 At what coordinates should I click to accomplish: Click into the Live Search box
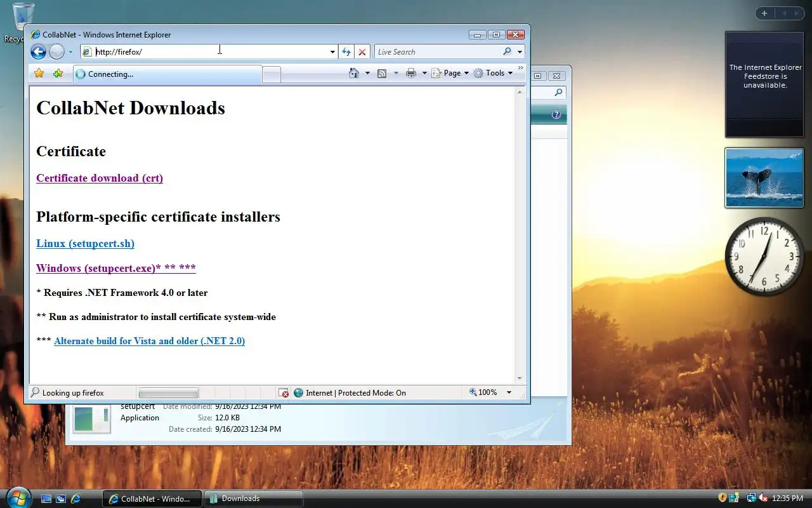point(438,52)
